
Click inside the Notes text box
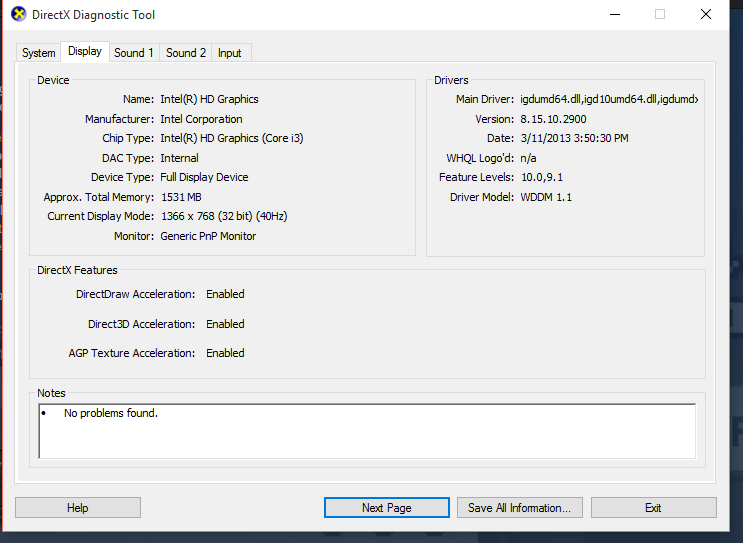(x=367, y=431)
